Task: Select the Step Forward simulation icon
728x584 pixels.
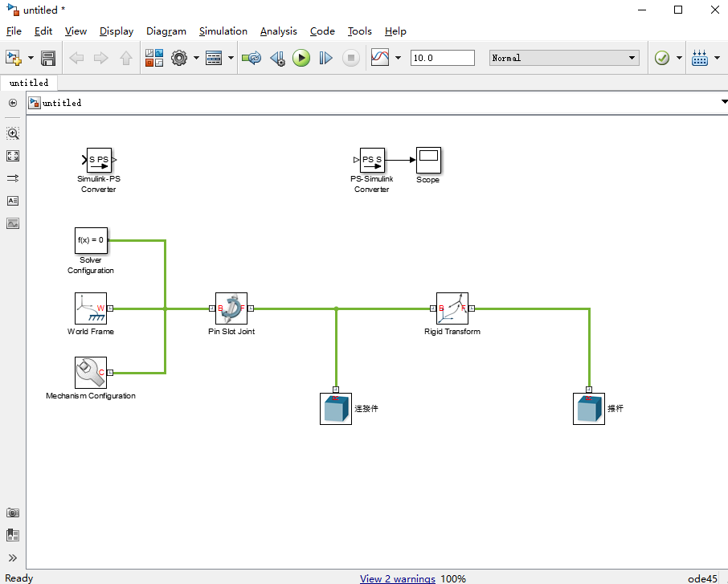Action: [x=325, y=57]
